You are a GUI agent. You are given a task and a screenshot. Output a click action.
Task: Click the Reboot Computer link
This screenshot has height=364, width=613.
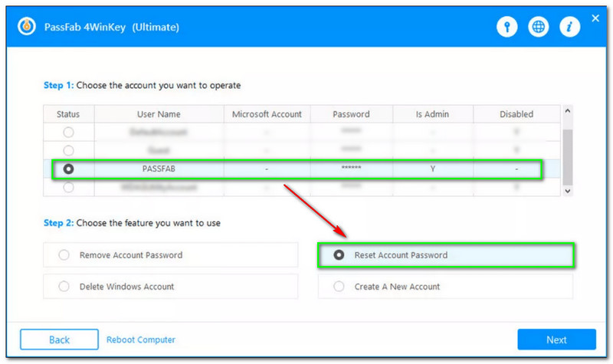pyautogui.click(x=141, y=339)
